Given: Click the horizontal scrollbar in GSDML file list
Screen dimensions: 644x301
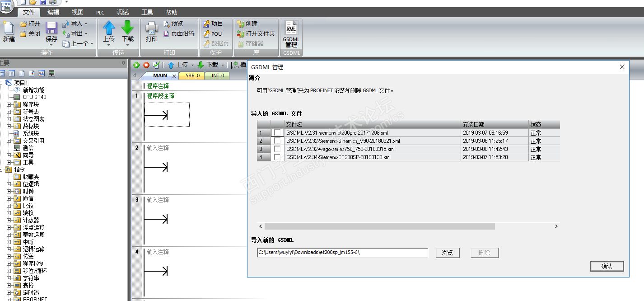Looking at the screenshot, I should click(379, 226).
